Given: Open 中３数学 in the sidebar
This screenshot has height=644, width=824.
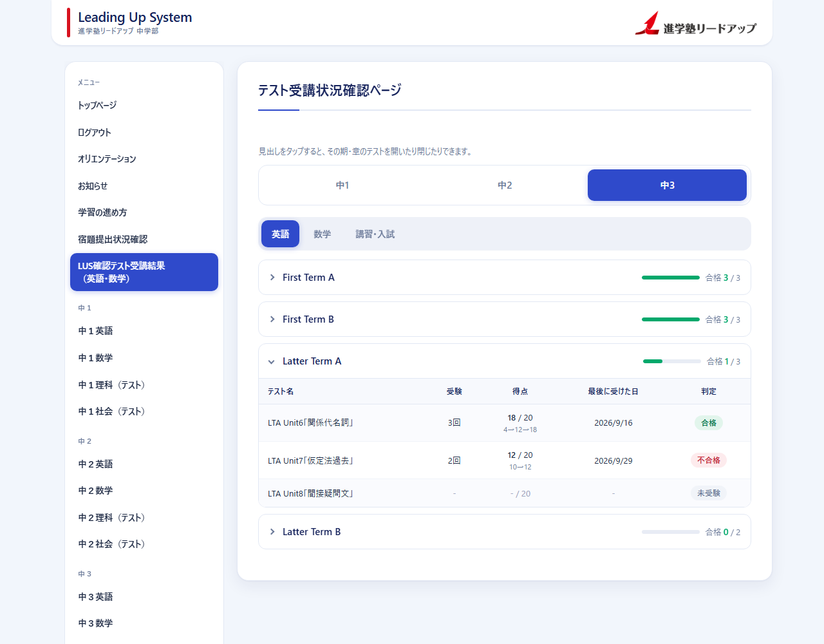Looking at the screenshot, I should coord(144,623).
